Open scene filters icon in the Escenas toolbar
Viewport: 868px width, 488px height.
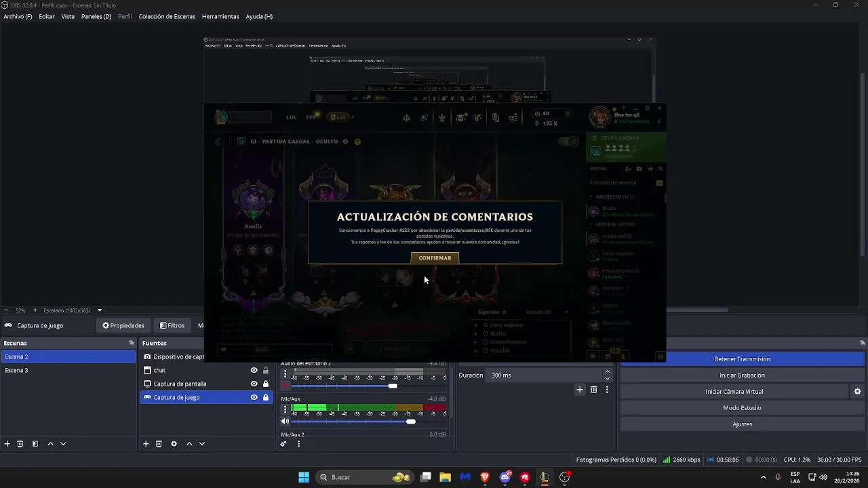pyautogui.click(x=35, y=444)
